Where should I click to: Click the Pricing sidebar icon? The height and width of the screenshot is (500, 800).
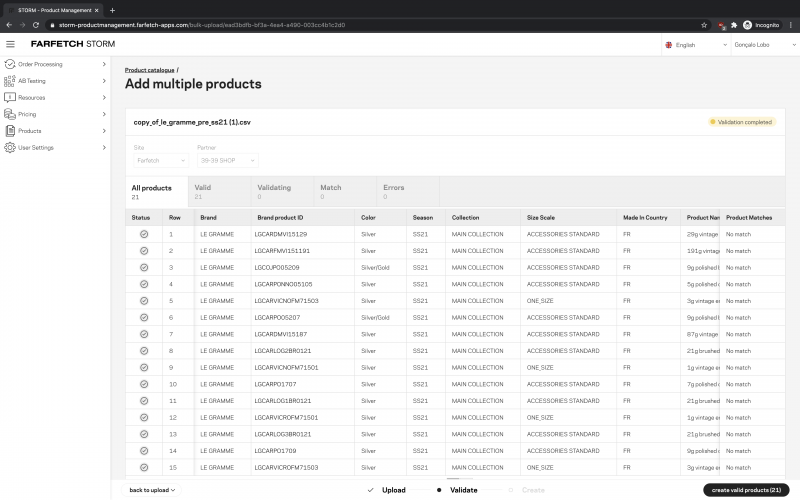click(9, 114)
